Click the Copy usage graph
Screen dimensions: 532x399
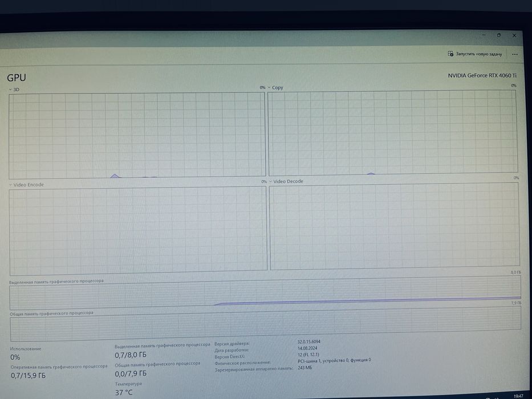click(x=393, y=133)
